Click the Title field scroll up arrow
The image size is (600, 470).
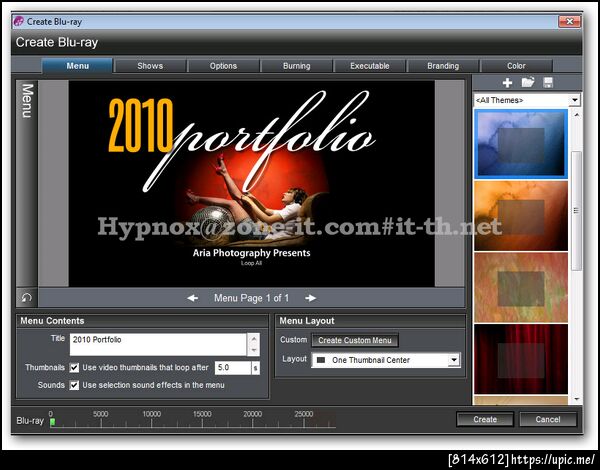click(254, 339)
